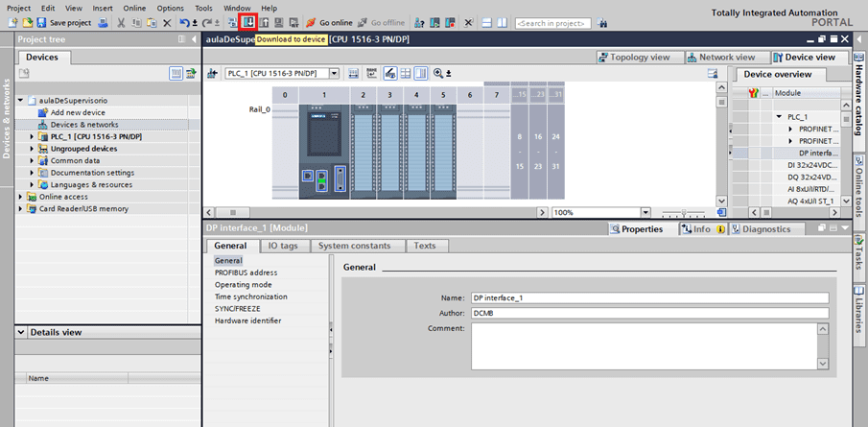Select PROFIBUS address in properties navigation
Screen dimensions: 868x427
pos(246,273)
